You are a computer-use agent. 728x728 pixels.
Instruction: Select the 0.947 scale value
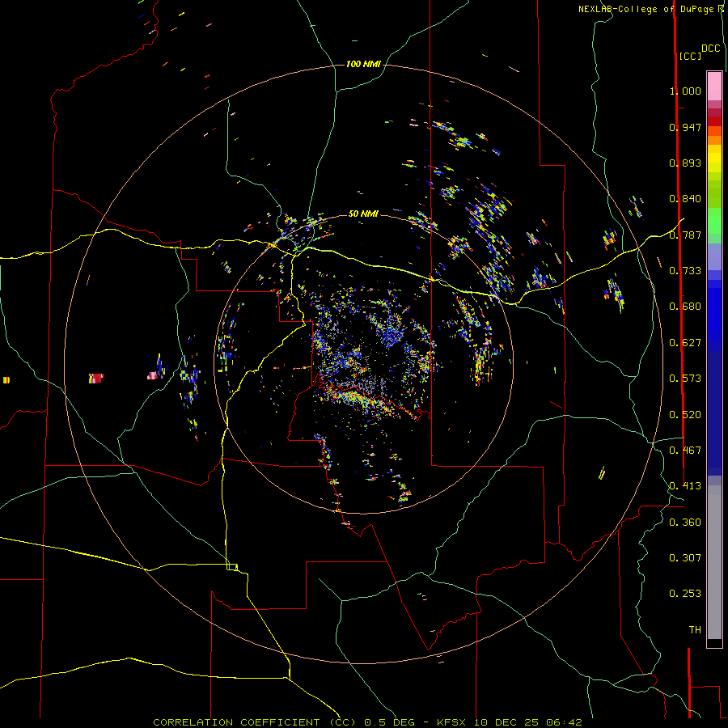tap(685, 127)
